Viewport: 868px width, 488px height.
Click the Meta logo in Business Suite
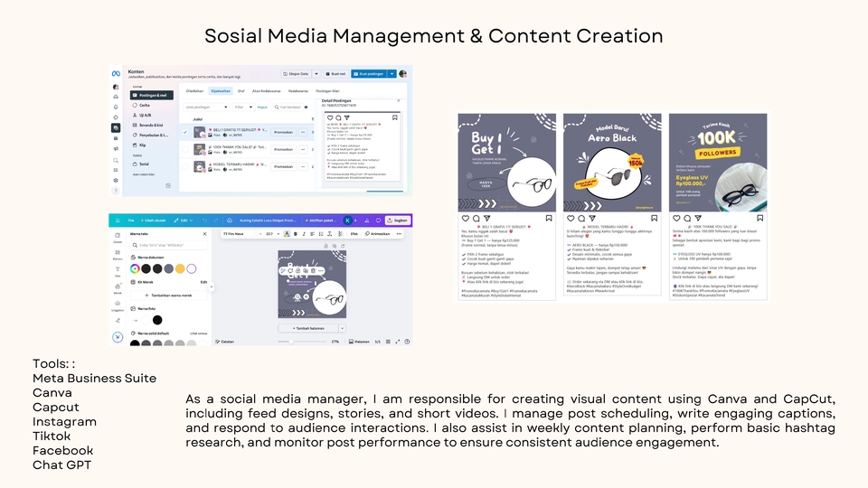click(x=116, y=74)
